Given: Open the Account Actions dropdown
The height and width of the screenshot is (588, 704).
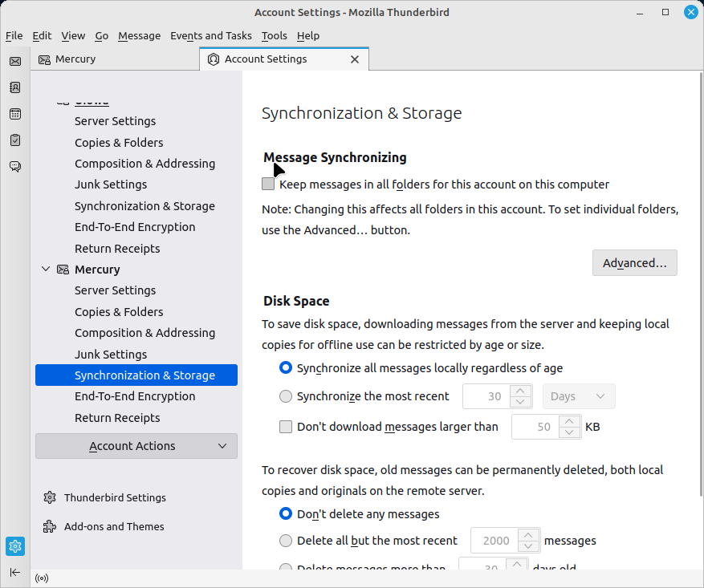Looking at the screenshot, I should [x=136, y=446].
